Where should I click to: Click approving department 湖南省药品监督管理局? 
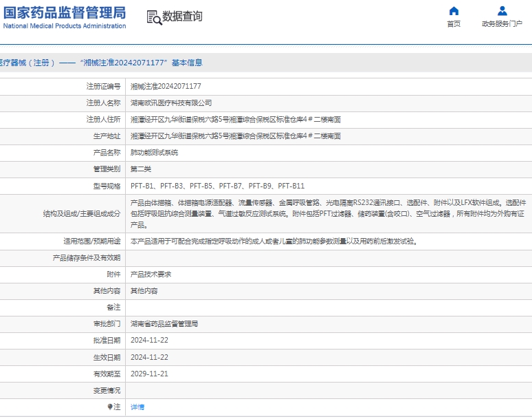coord(164,324)
